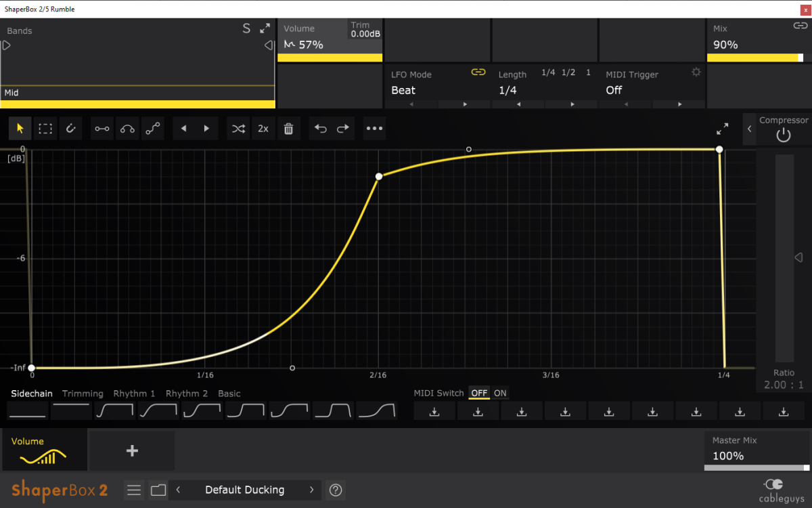The height and width of the screenshot is (508, 812).
Task: Double the waveform with 2x
Action: pyautogui.click(x=263, y=128)
